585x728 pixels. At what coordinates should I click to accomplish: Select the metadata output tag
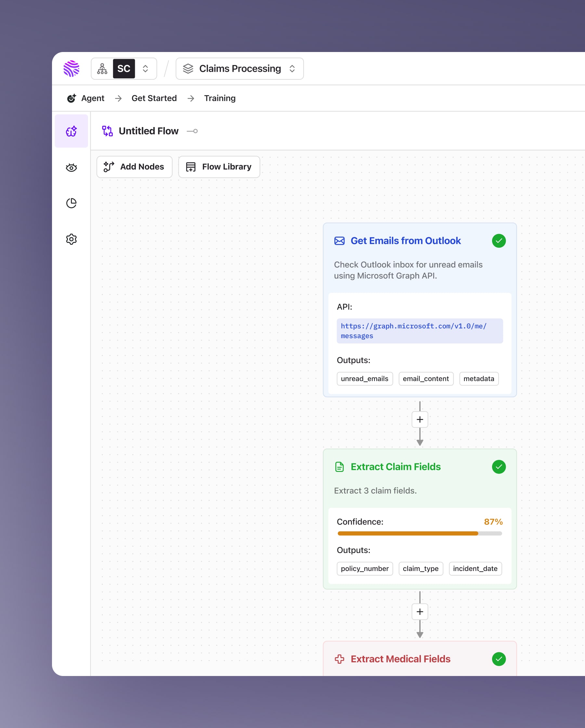click(x=479, y=379)
